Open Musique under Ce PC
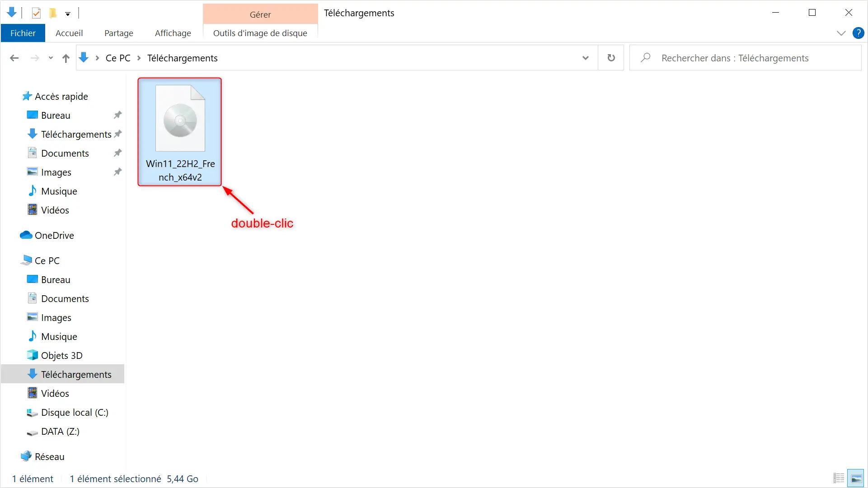Screen dimensions: 868x488 click(59, 336)
